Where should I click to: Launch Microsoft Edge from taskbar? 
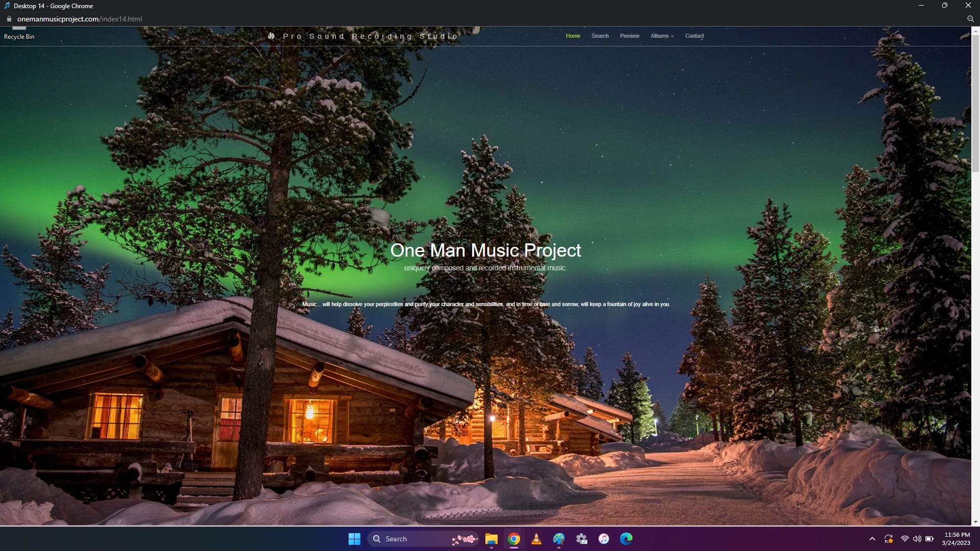pos(626,539)
